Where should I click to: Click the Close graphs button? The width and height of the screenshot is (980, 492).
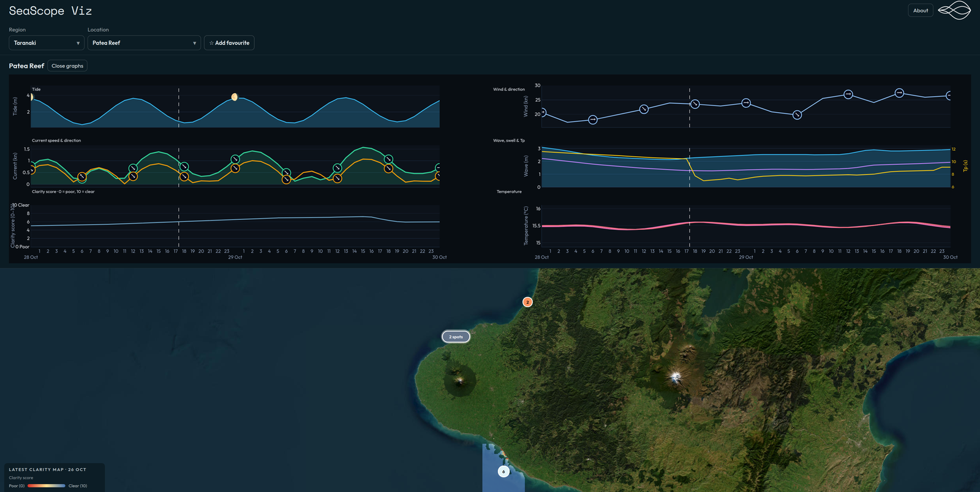(67, 66)
